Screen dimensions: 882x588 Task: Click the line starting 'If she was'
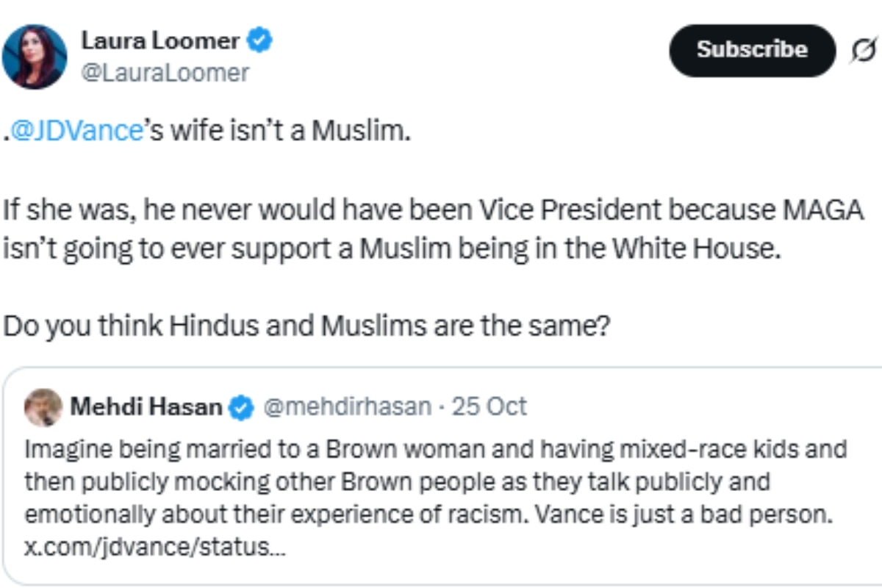tap(432, 212)
